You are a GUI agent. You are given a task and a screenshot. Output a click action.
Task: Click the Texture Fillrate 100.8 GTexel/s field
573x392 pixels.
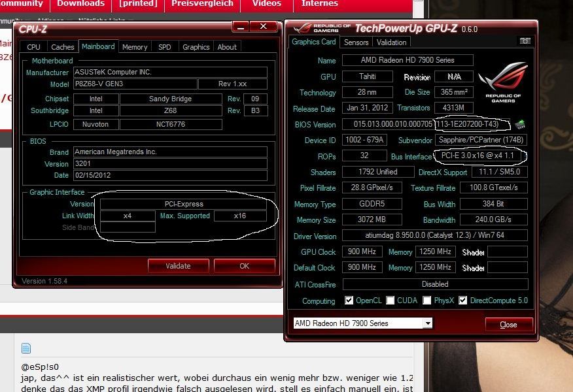pos(493,188)
